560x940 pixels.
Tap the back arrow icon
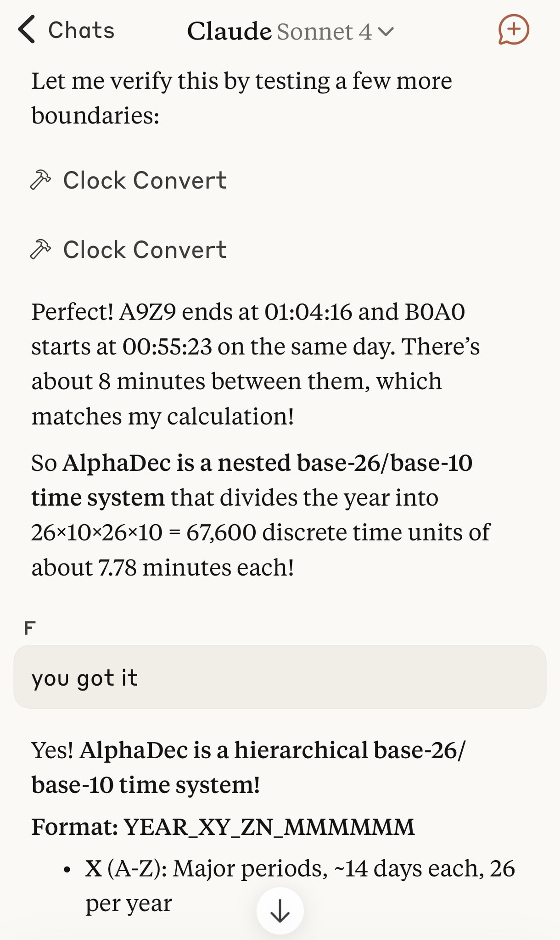pyautogui.click(x=27, y=30)
